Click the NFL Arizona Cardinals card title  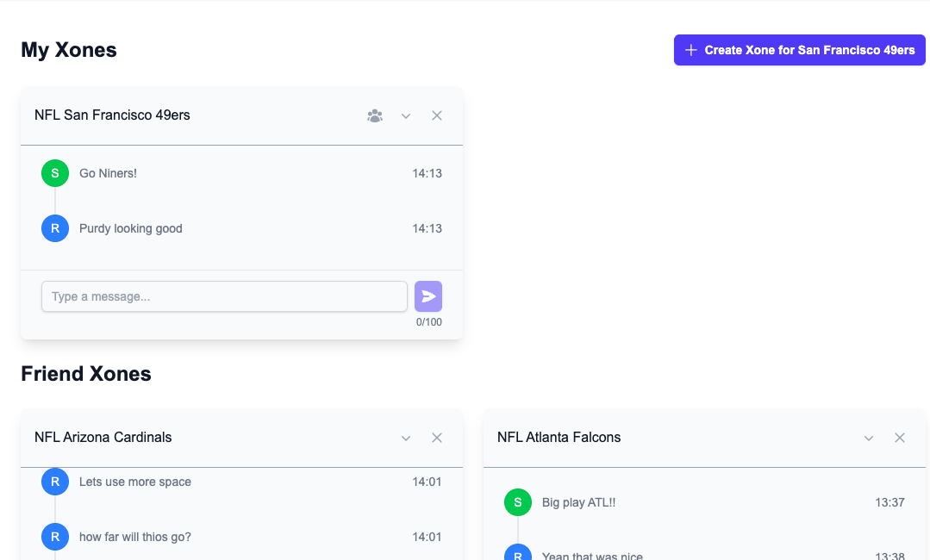pos(103,437)
